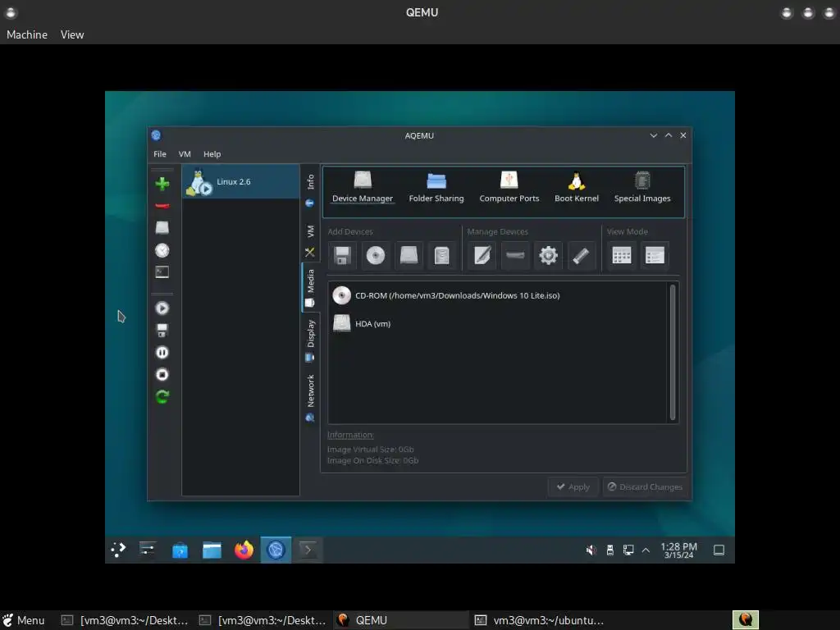Open the Folder Sharing section
This screenshot has height=630, width=840.
coord(436,187)
